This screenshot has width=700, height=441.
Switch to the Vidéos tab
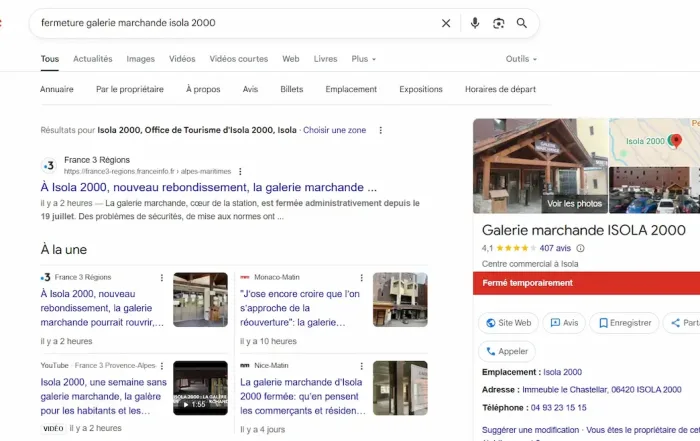[182, 59]
